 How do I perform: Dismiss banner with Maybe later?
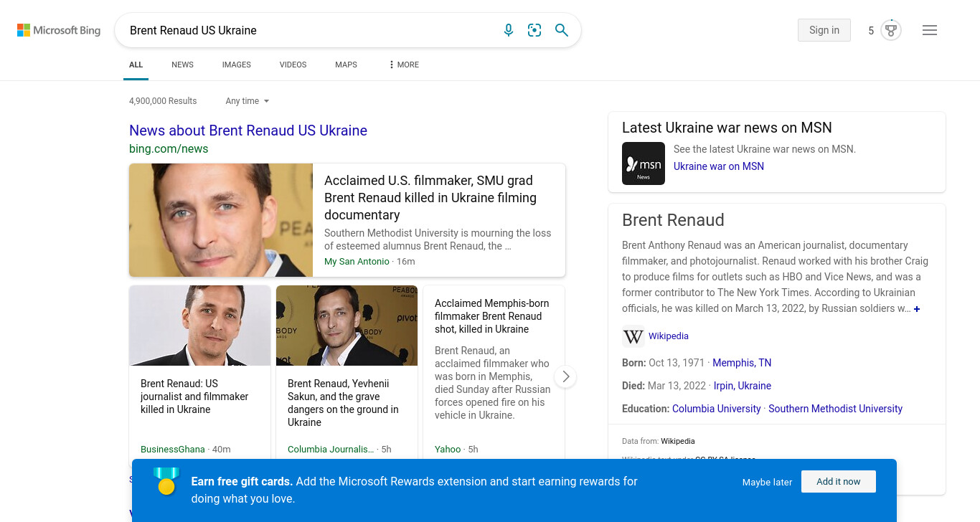(767, 482)
